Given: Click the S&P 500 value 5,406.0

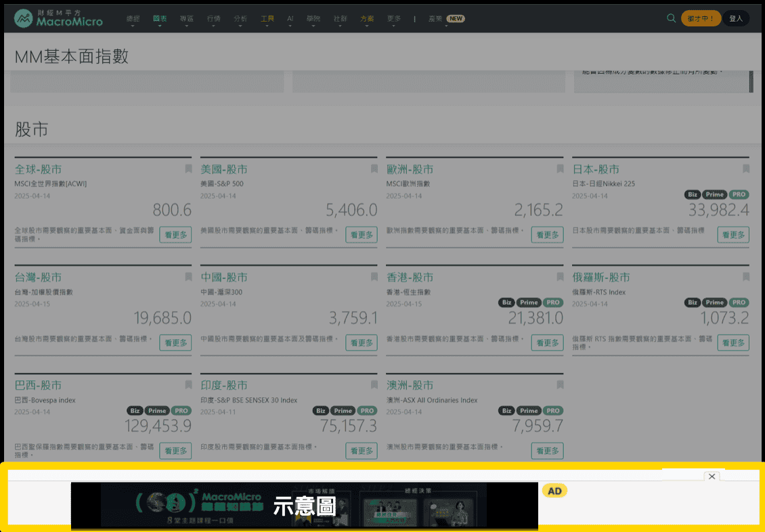Looking at the screenshot, I should [x=351, y=210].
